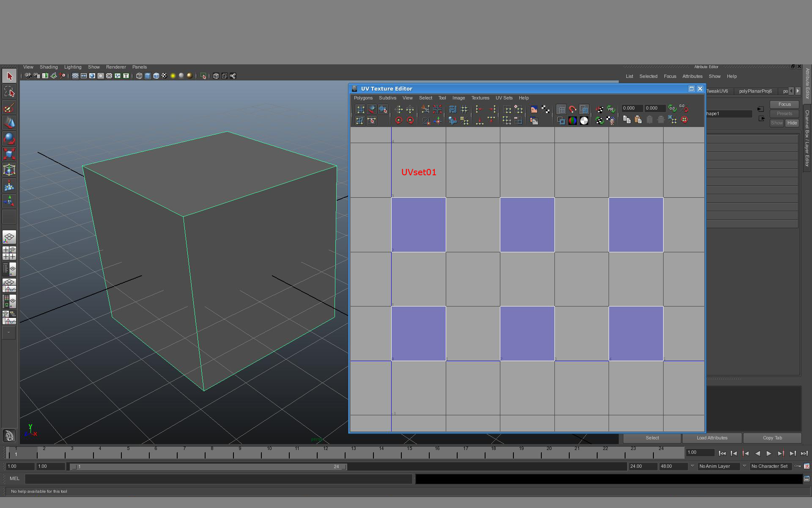Click the PSD UV snapshot icon
Image resolution: width=812 pixels, height=508 pixels.
coord(611,109)
